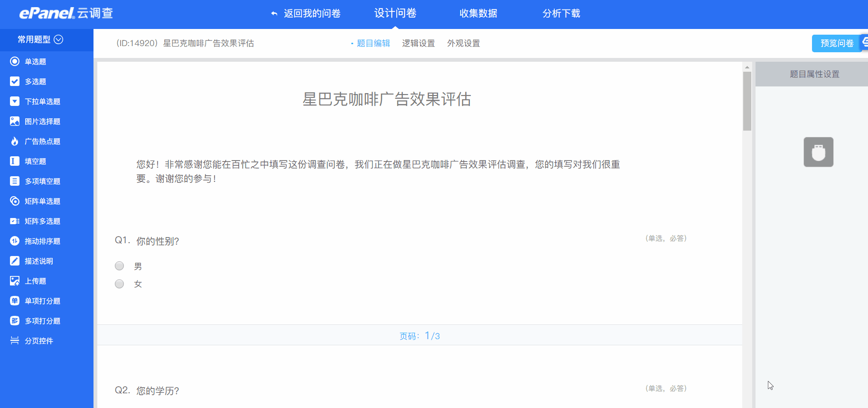The width and height of the screenshot is (868, 408).
Task: Open the 设计问卷 tab
Action: (395, 13)
